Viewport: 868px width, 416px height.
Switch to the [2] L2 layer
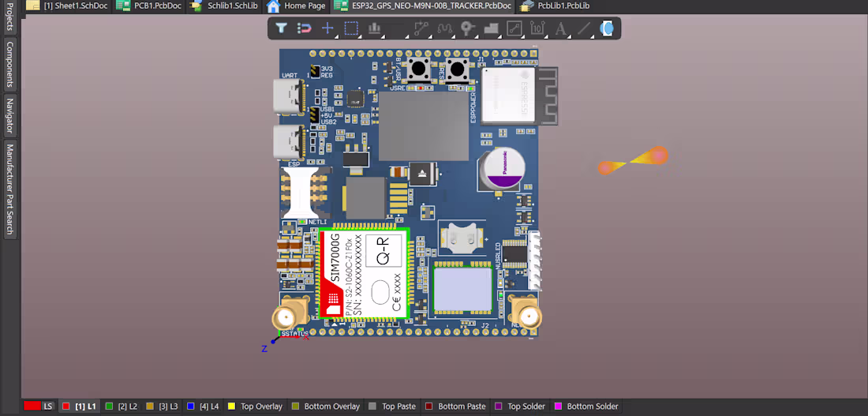[122, 406]
